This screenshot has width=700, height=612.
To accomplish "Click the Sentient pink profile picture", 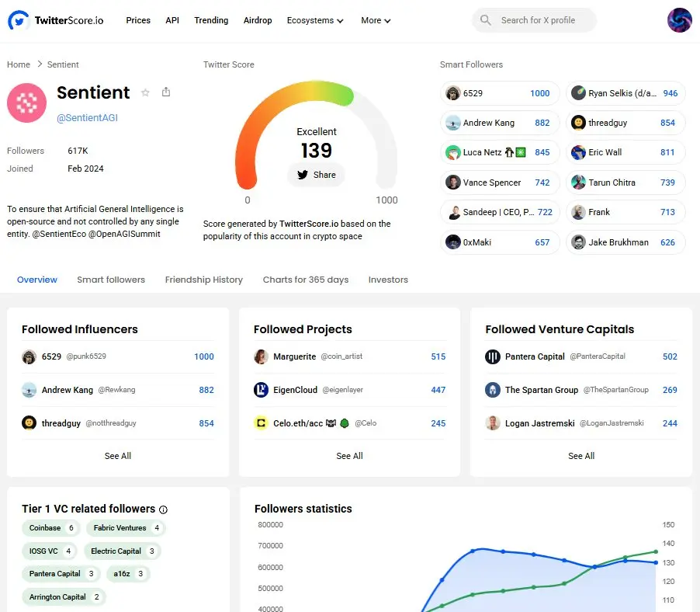I will (x=27, y=103).
